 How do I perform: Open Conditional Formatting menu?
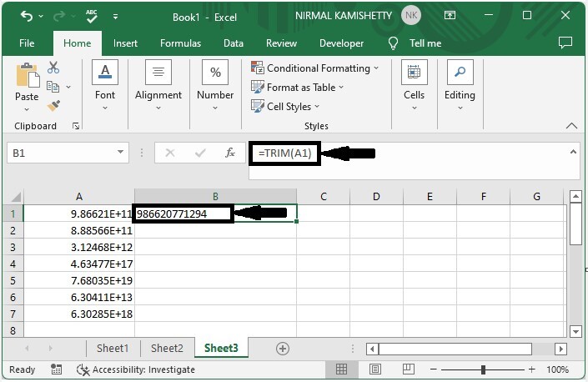click(315, 68)
